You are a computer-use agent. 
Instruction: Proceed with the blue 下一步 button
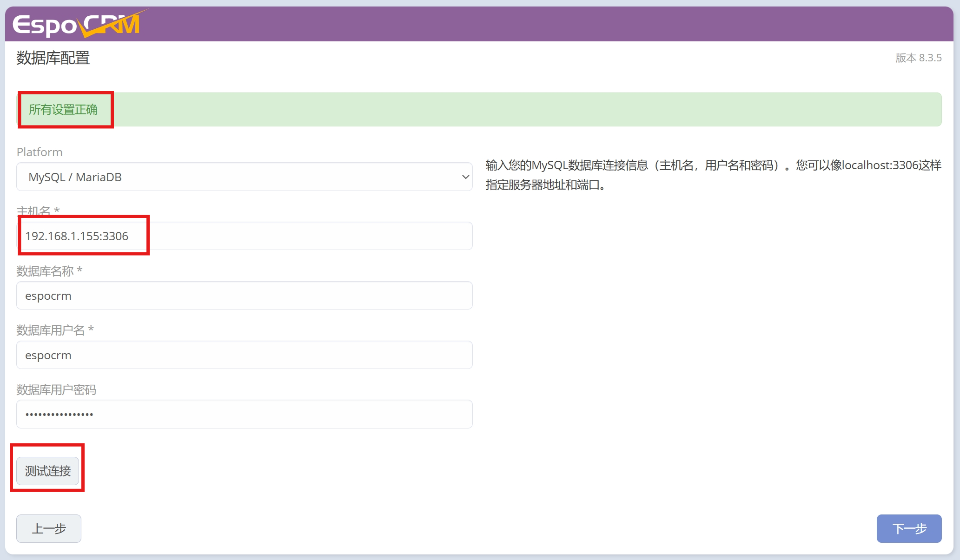coord(909,528)
